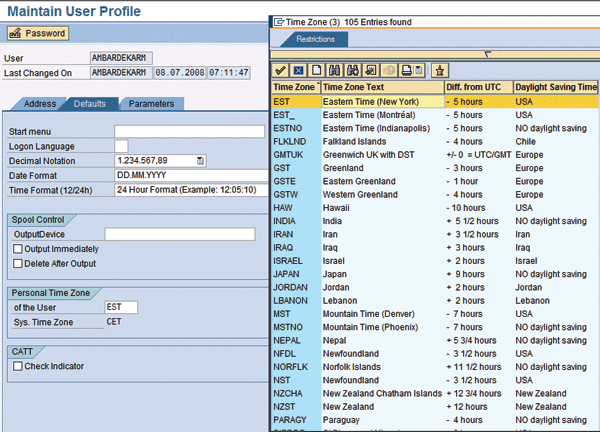Open the Parameters tab
The width and height of the screenshot is (600, 432).
[x=150, y=103]
